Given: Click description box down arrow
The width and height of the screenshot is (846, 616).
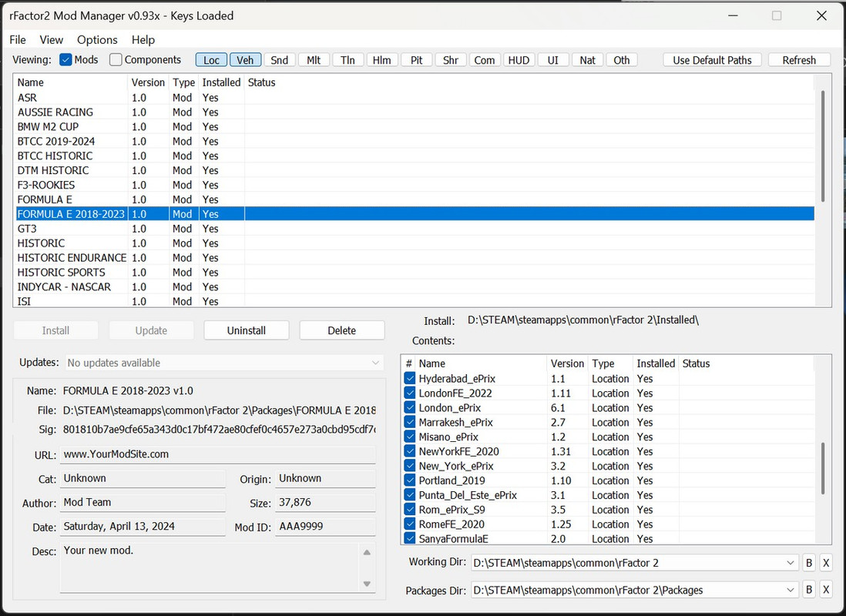Looking at the screenshot, I should coord(367,584).
